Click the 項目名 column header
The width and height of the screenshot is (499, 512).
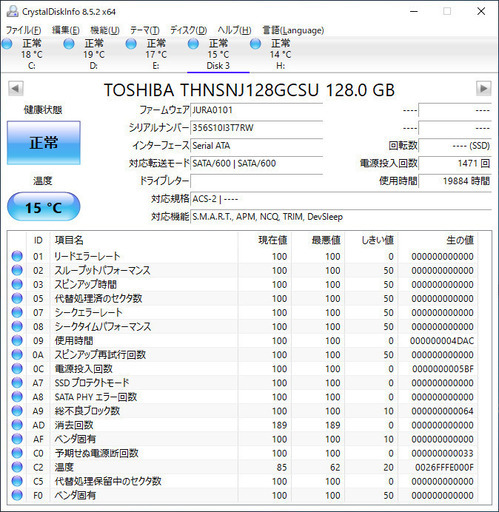tap(144, 240)
